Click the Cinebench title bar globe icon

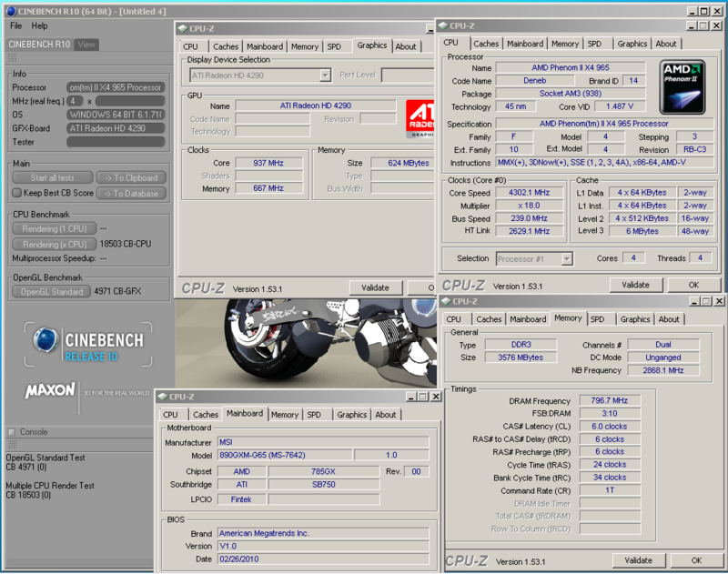coord(9,10)
